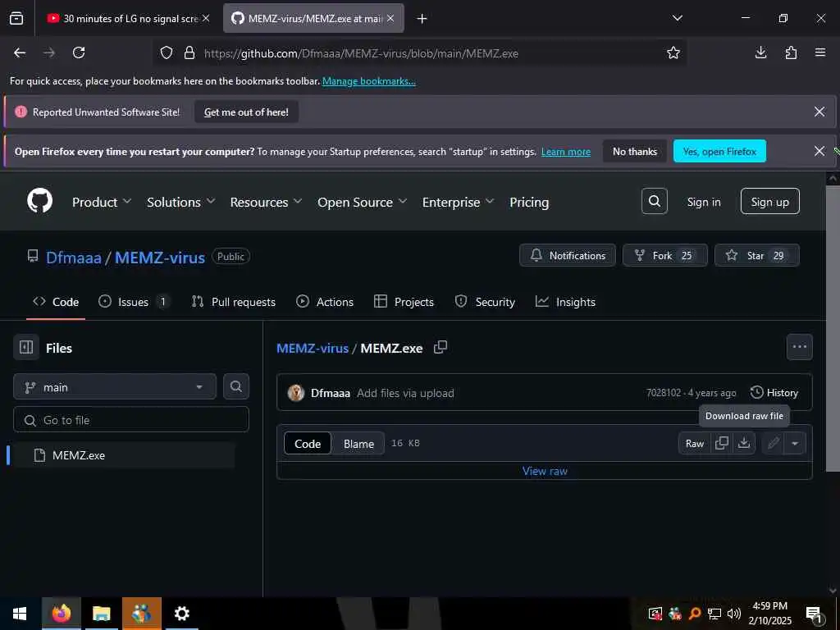Click the History link
The width and height of the screenshot is (840, 630).
click(x=774, y=393)
